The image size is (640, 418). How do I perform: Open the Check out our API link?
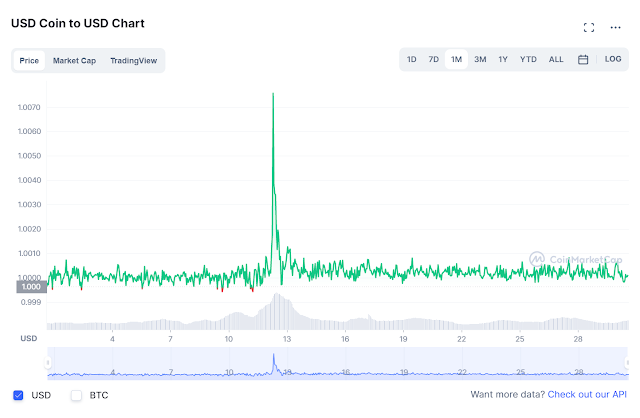tap(587, 395)
